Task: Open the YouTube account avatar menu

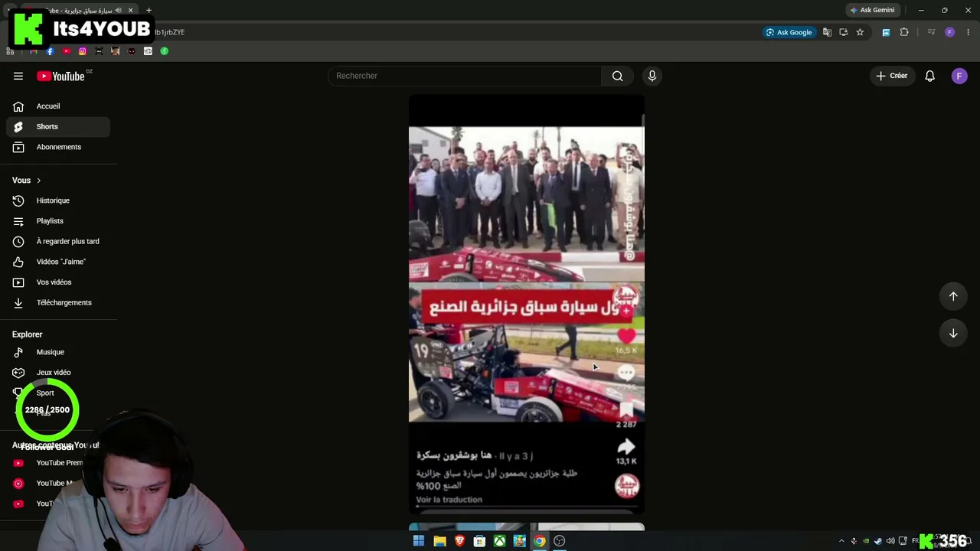Action: tap(959, 76)
